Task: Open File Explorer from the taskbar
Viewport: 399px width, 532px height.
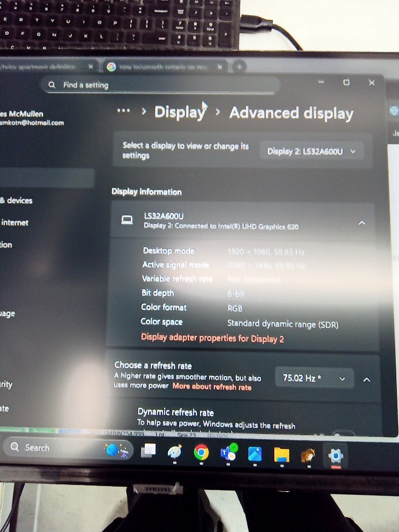Action: click(282, 454)
